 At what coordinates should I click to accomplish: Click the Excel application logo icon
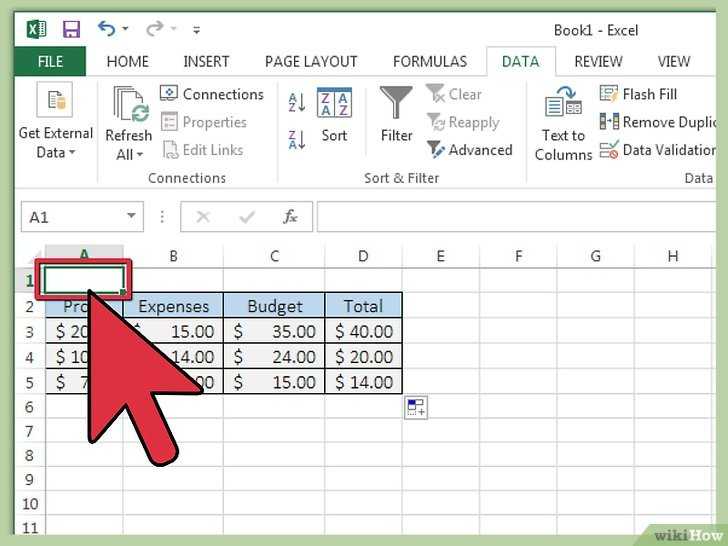point(37,29)
